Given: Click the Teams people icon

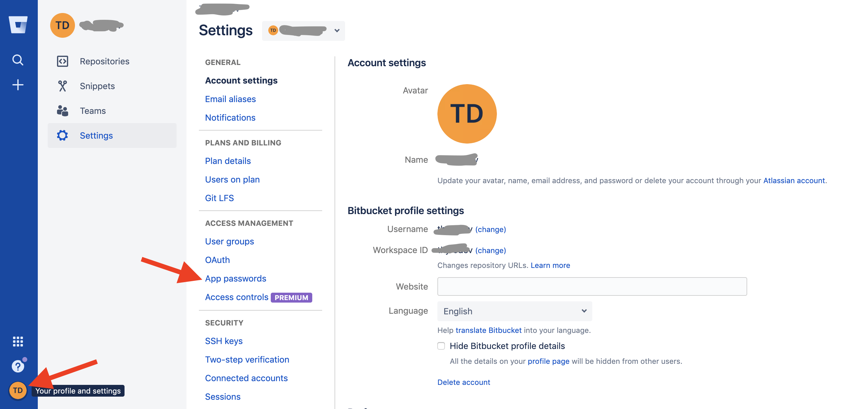Looking at the screenshot, I should pyautogui.click(x=62, y=111).
